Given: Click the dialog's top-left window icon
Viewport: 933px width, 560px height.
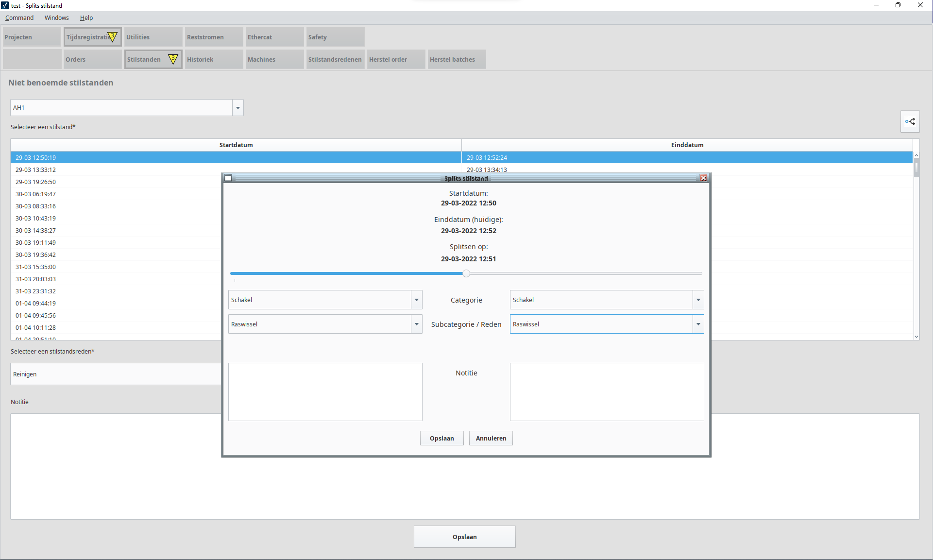Looking at the screenshot, I should (228, 178).
